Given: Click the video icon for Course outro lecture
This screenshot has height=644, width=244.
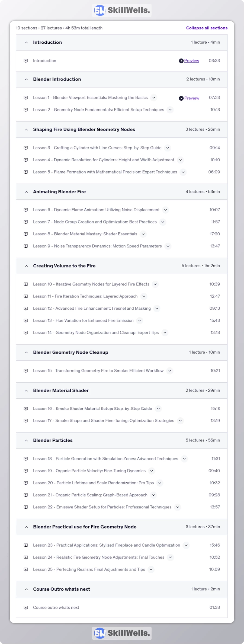Looking at the screenshot, I should coord(26,608).
